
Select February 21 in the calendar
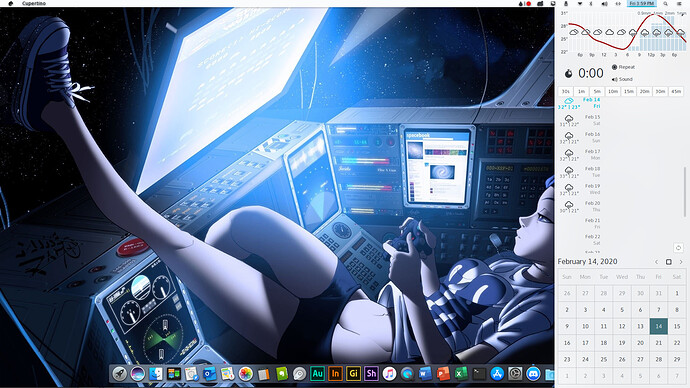coord(658,343)
